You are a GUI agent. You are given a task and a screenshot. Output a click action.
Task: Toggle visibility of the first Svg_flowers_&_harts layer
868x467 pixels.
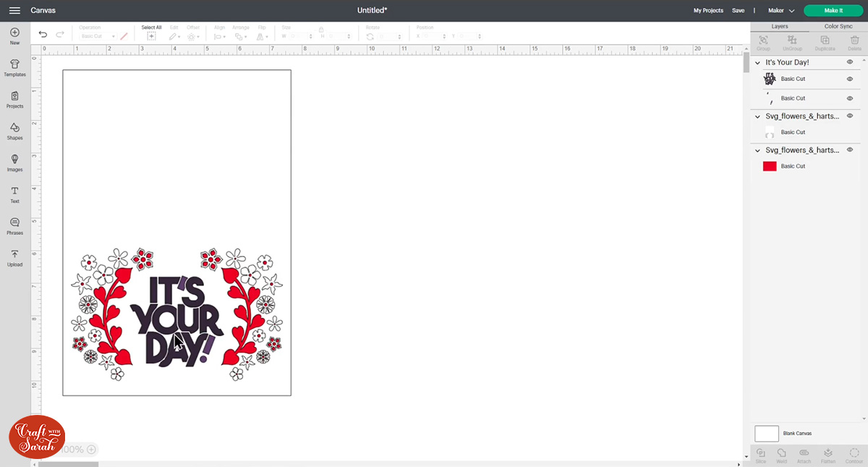pyautogui.click(x=849, y=115)
